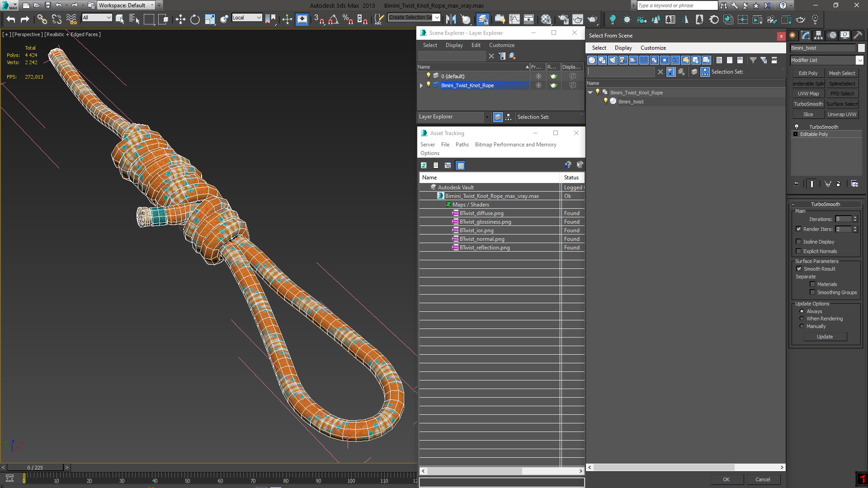Collapse Bimini_Twist_Knot_Rope in Select From Scene
868x488 pixels.
coord(590,93)
